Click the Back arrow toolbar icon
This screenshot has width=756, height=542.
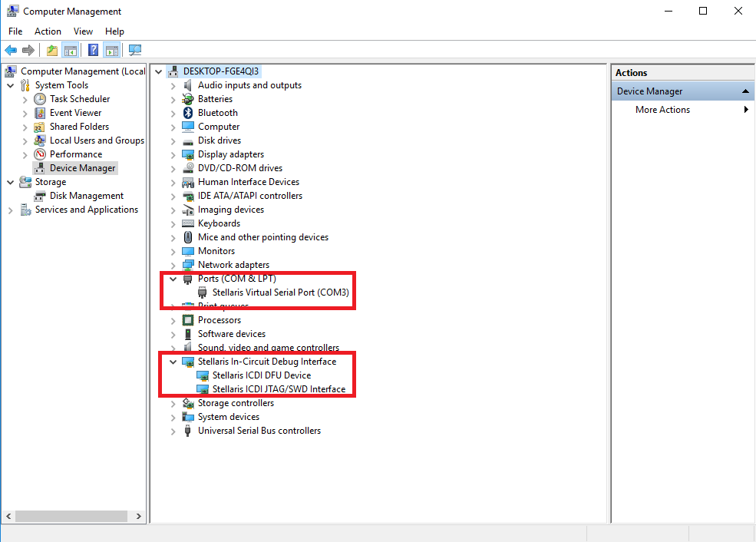[x=11, y=50]
